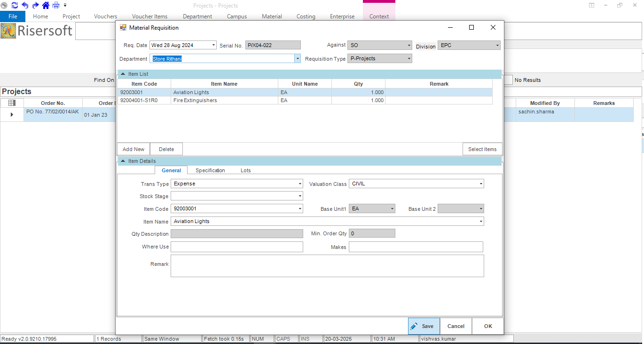Image resolution: width=644 pixels, height=344 pixels.
Task: Click the Select Items button
Action: pyautogui.click(x=482, y=149)
